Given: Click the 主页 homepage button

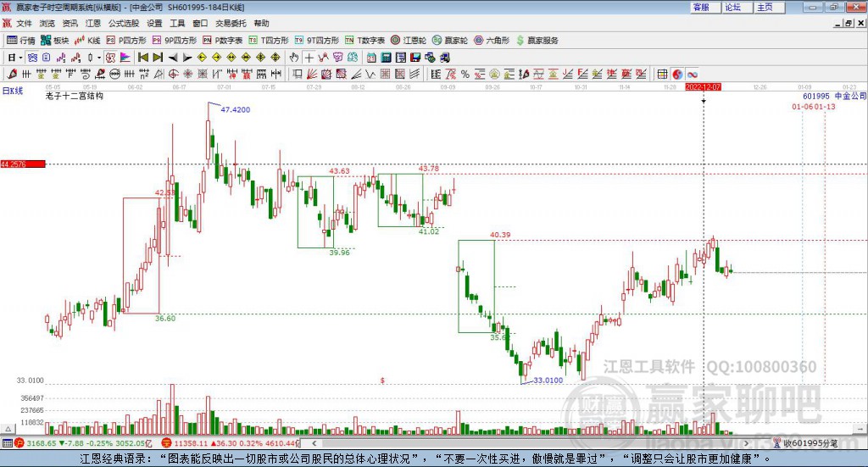Looking at the screenshot, I should [x=770, y=7].
